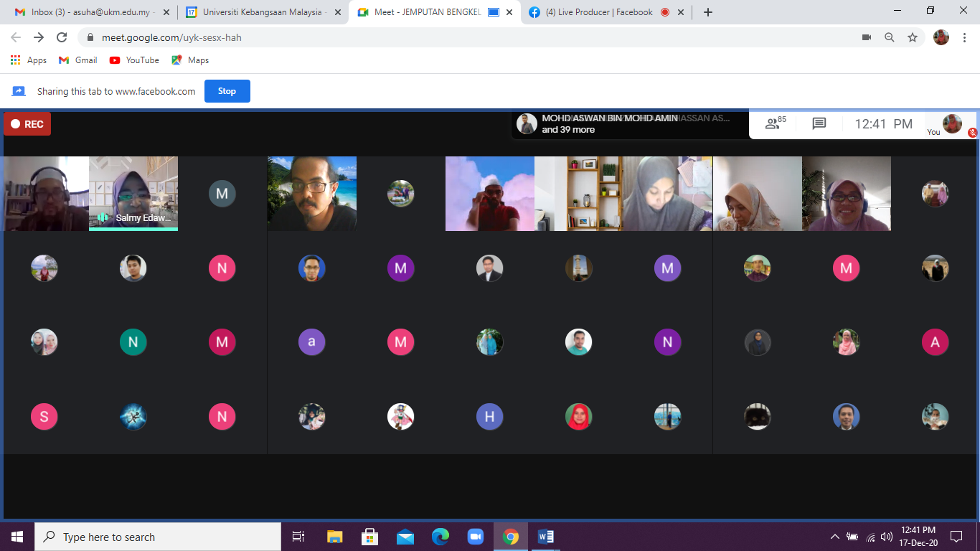The image size is (980, 551).
Task: Open the Meet chat panel icon
Action: (819, 124)
